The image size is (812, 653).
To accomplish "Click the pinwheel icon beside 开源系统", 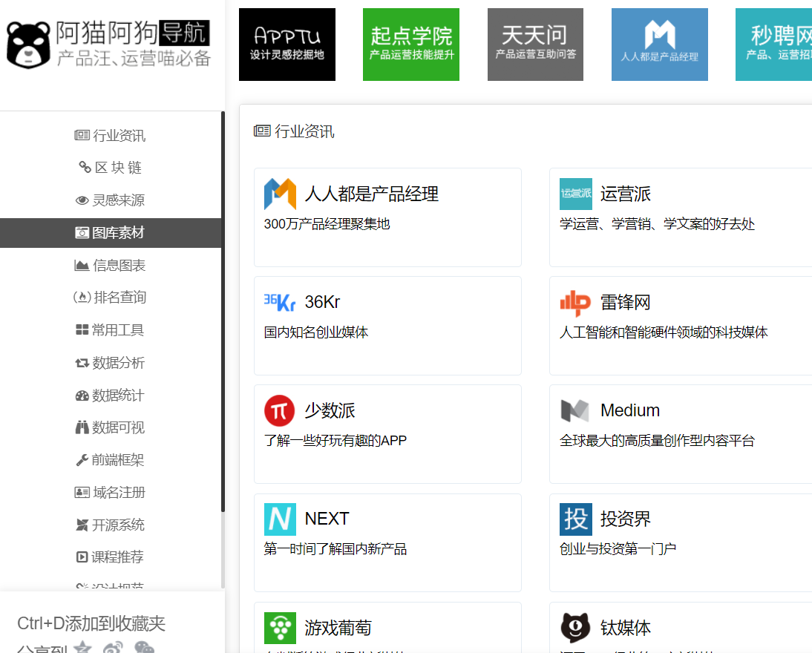I will click(x=82, y=525).
